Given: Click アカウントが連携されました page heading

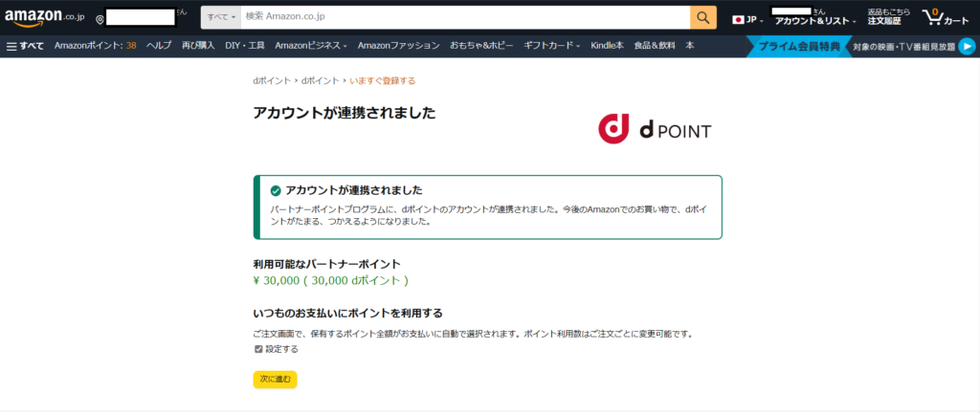Looking at the screenshot, I should coord(345,113).
